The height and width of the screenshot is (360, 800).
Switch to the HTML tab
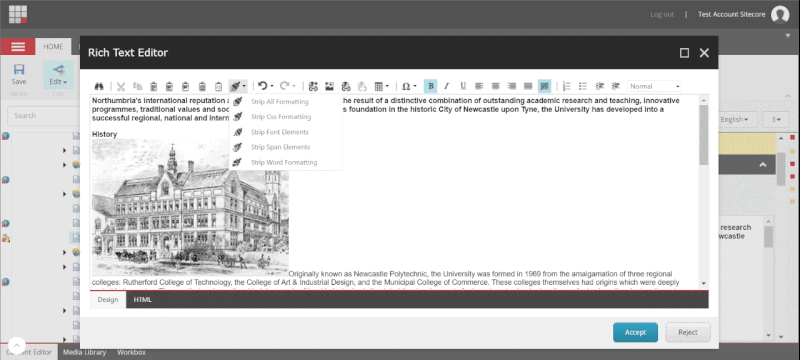click(x=142, y=299)
